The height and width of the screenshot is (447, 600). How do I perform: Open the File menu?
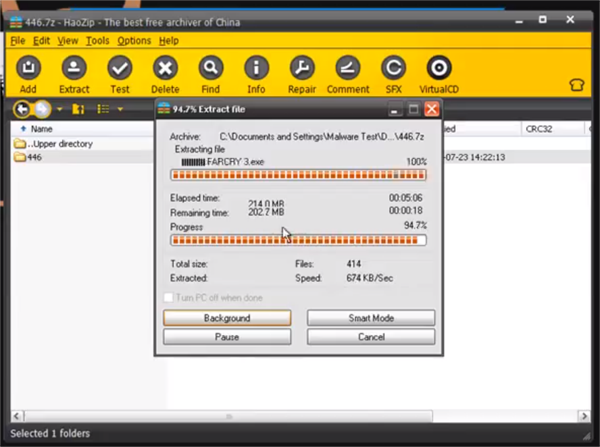[18, 41]
